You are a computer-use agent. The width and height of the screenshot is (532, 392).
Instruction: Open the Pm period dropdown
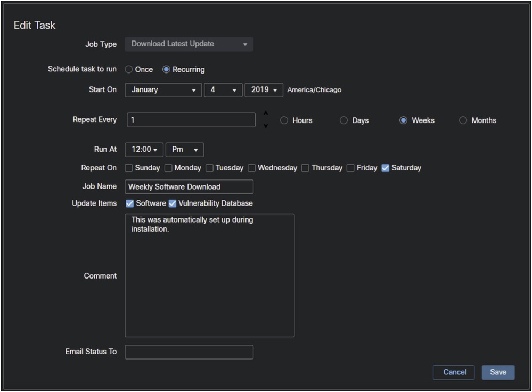tap(185, 150)
